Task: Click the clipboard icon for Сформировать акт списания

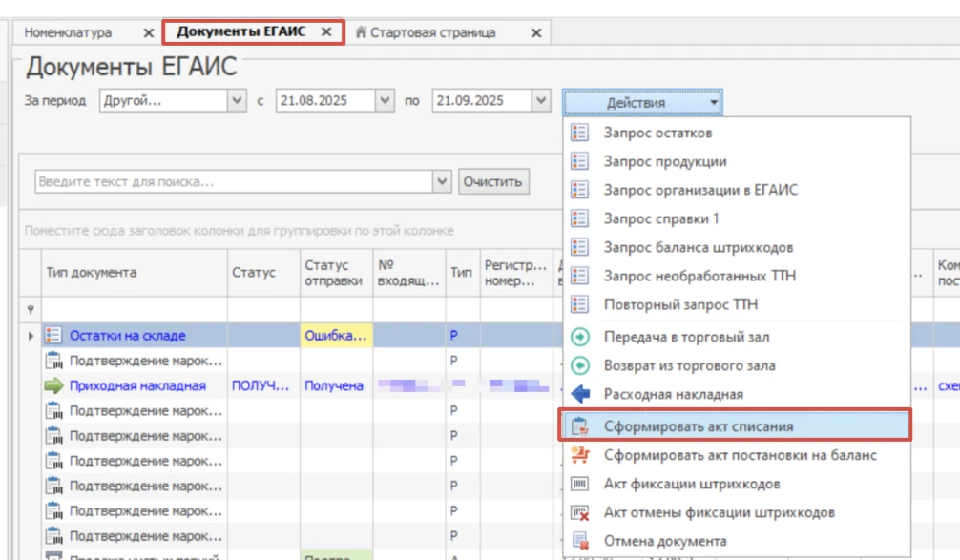Action: click(580, 426)
